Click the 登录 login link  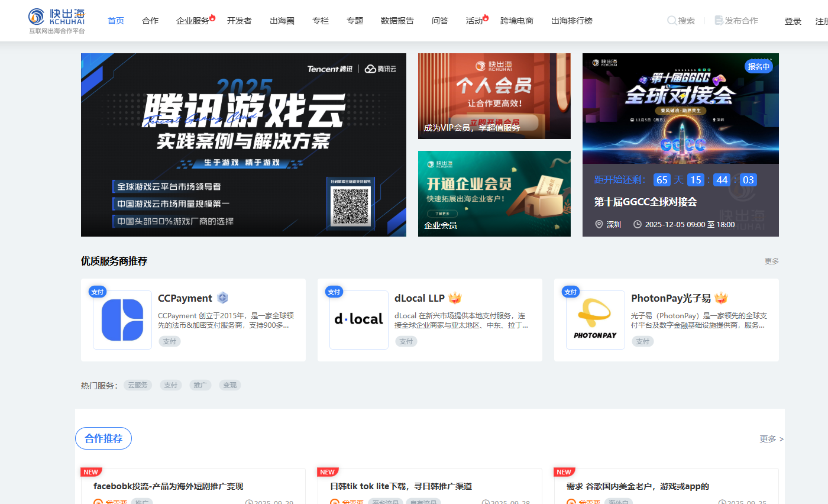[793, 21]
